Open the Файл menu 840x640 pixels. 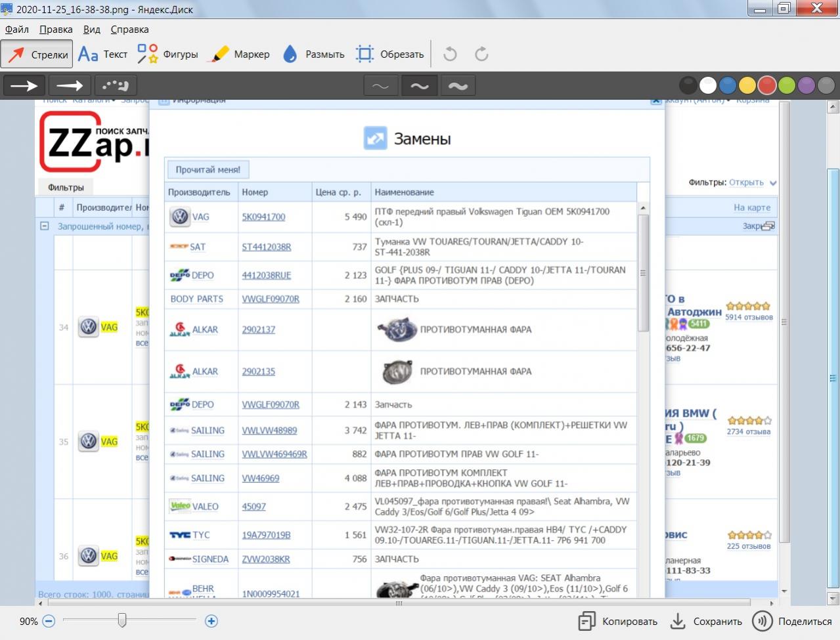click(x=17, y=29)
